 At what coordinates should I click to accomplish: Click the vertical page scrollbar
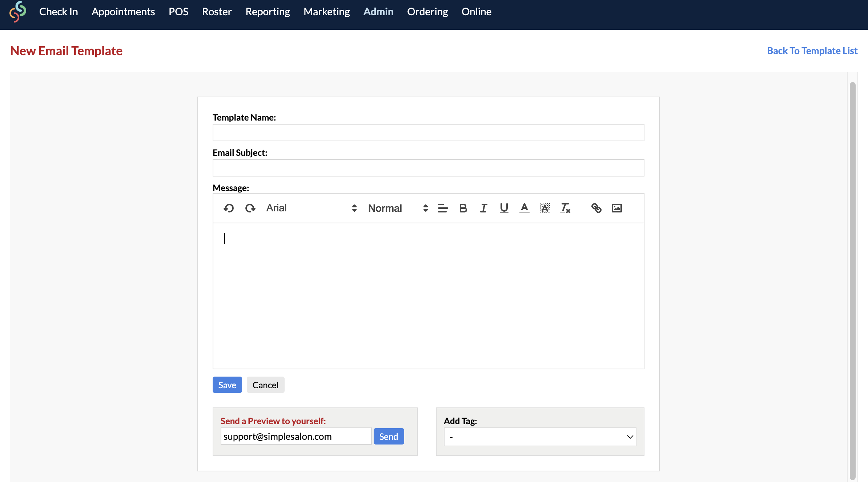coord(852,281)
